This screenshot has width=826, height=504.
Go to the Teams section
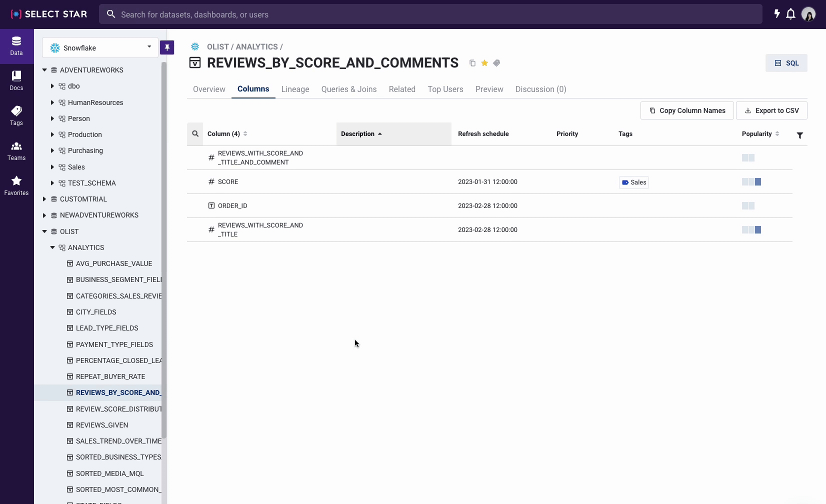pos(16,150)
